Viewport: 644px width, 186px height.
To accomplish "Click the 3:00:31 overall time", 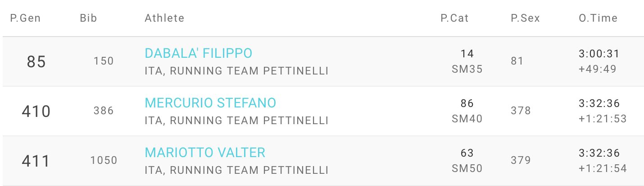I will (x=599, y=54).
